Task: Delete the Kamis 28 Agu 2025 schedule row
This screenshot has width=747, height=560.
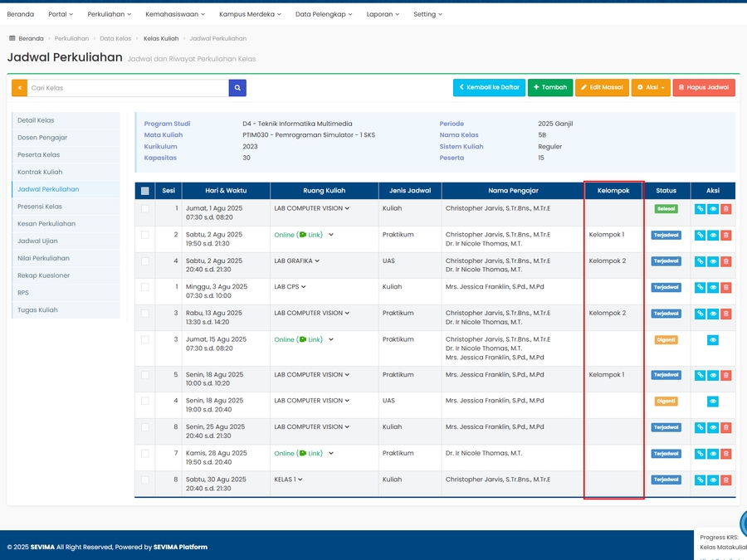Action: click(726, 454)
